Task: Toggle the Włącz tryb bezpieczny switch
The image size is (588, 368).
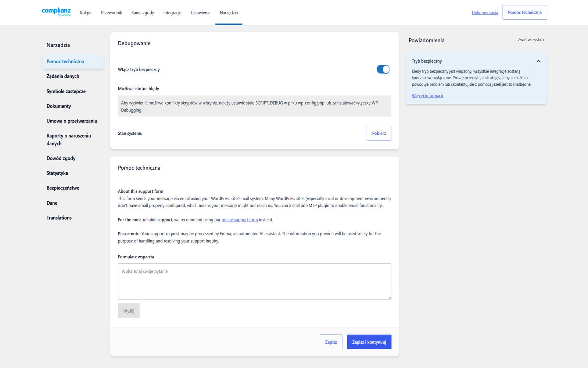Action: tap(383, 69)
